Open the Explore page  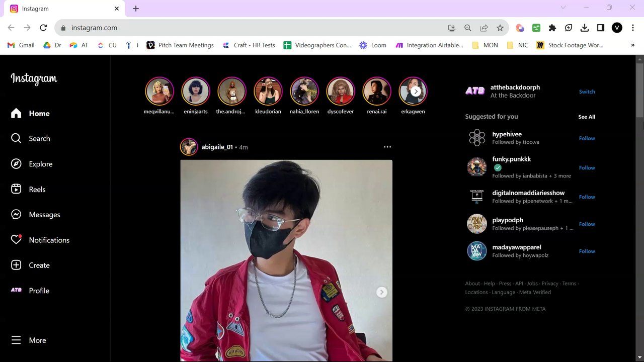coord(31,164)
